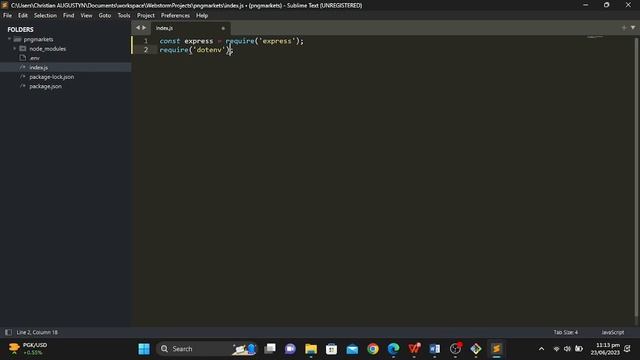The width and height of the screenshot is (640, 360).
Task: Expand the node_modules folder
Action: 15,49
